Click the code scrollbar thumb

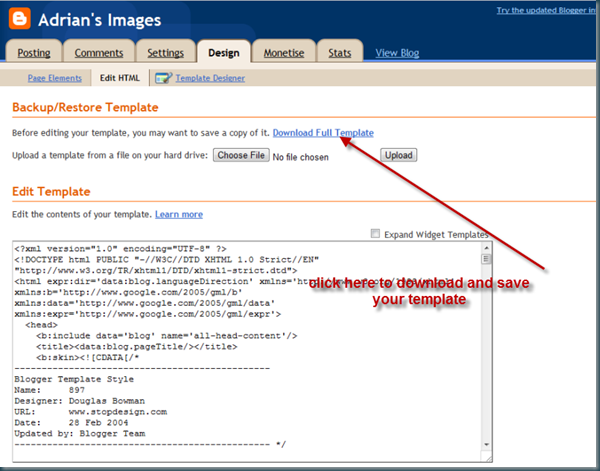(486, 259)
